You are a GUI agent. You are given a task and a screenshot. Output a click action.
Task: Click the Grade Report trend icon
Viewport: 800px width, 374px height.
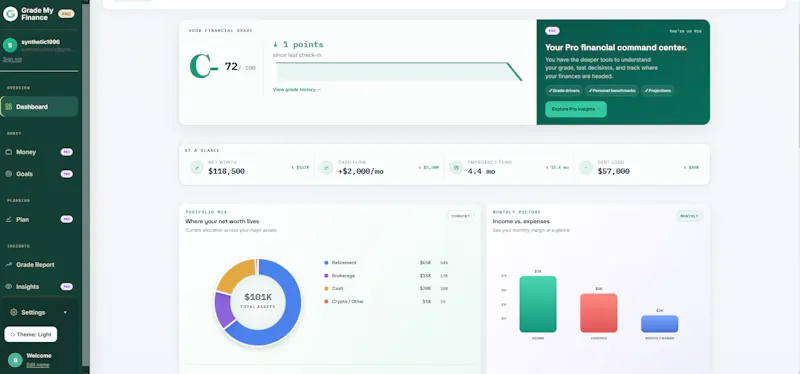(9, 265)
